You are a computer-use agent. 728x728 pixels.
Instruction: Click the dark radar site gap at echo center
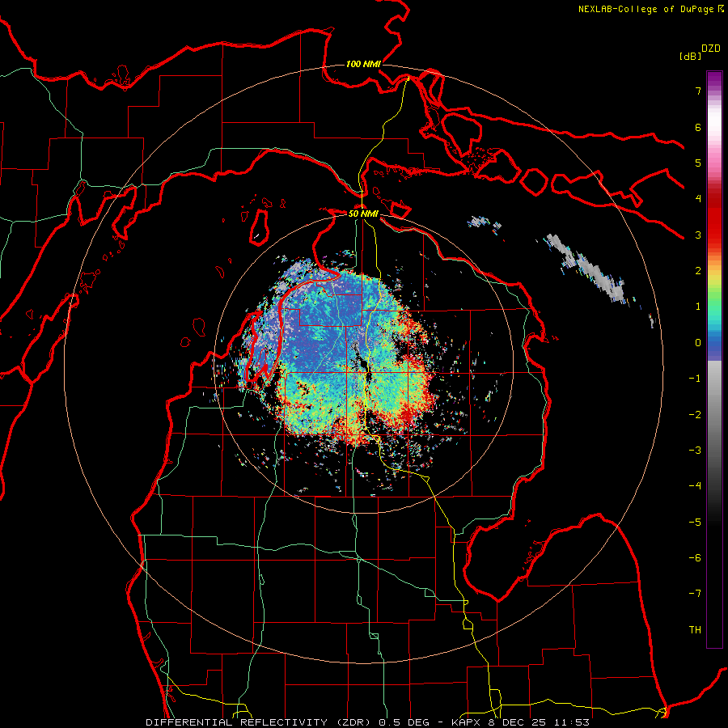point(362,362)
